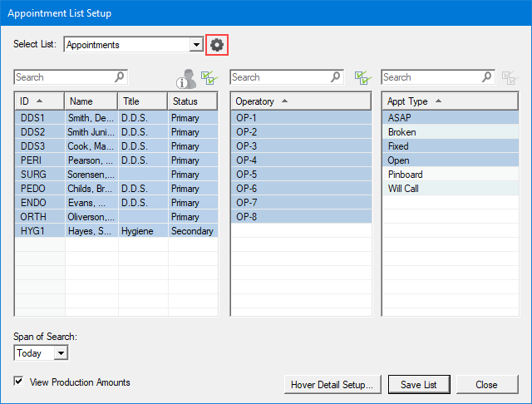Click magnifier icon in Appt Type search box

pyautogui.click(x=487, y=77)
